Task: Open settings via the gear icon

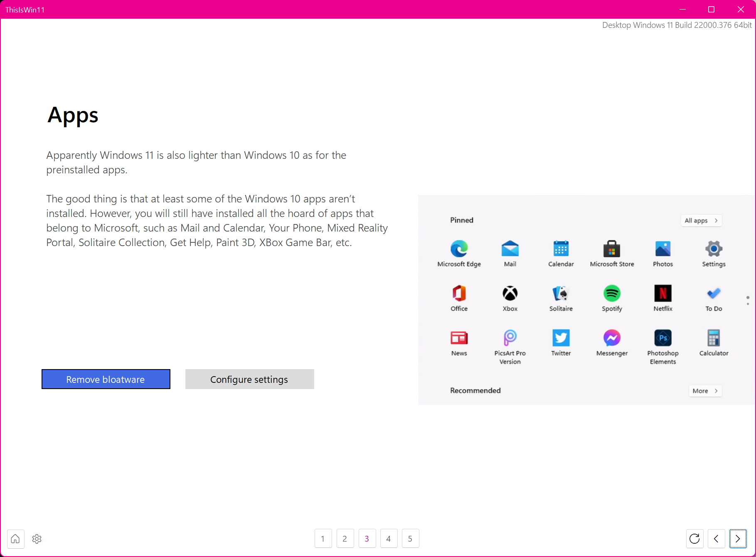Action: 37,539
